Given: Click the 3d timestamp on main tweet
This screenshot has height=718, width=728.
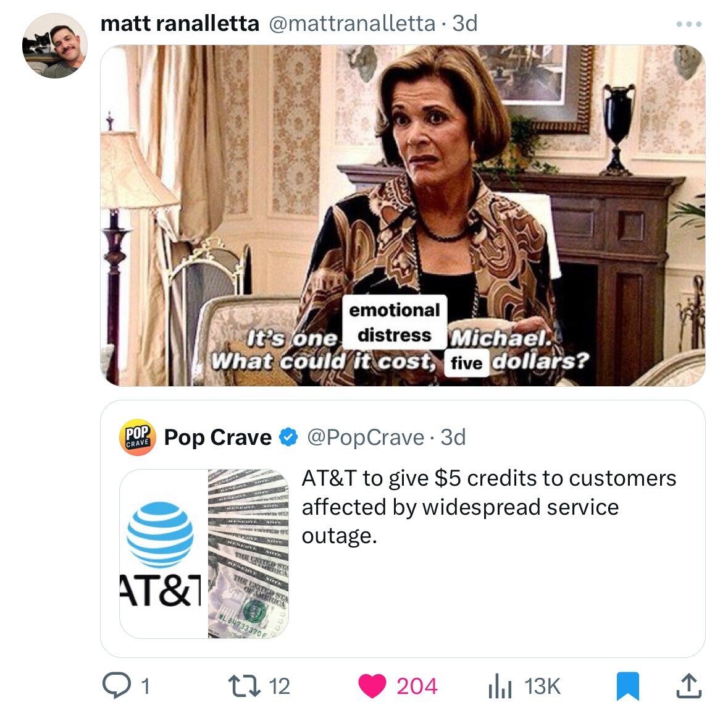Looking at the screenshot, I should (465, 23).
